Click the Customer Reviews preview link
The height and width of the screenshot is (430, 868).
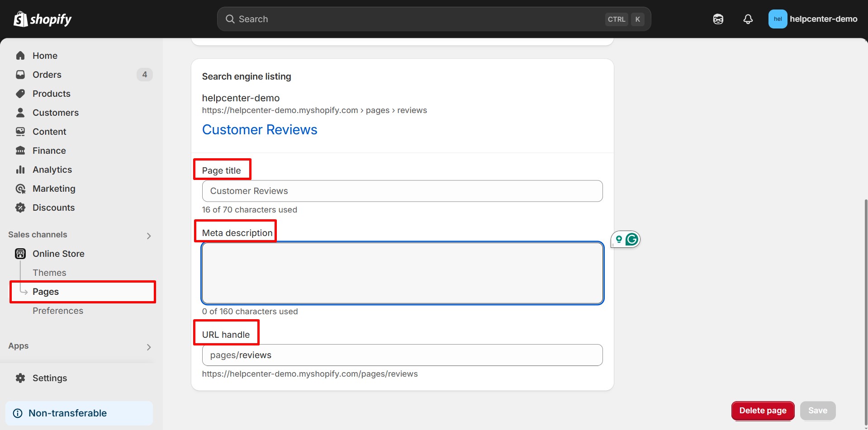pyautogui.click(x=260, y=130)
